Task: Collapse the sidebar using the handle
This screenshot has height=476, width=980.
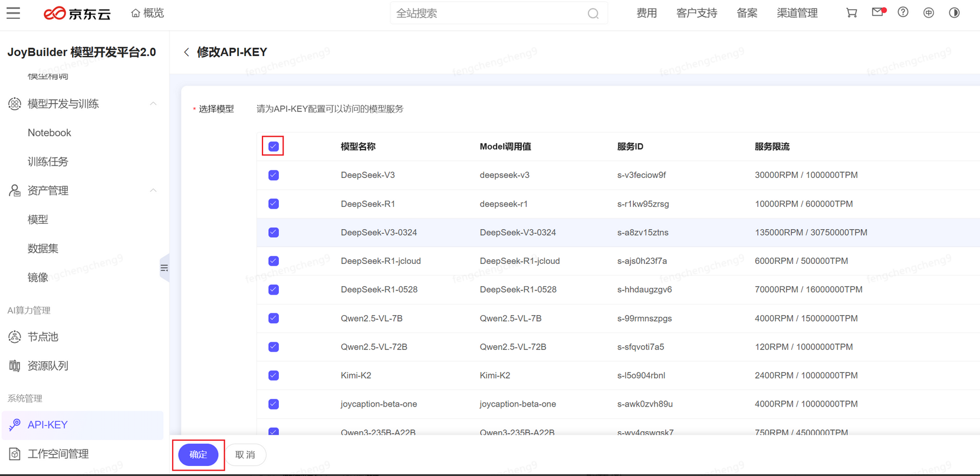Action: click(165, 268)
